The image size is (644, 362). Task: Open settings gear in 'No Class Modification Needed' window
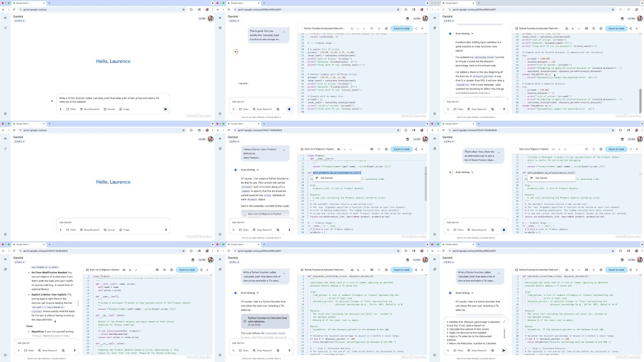(5, 355)
